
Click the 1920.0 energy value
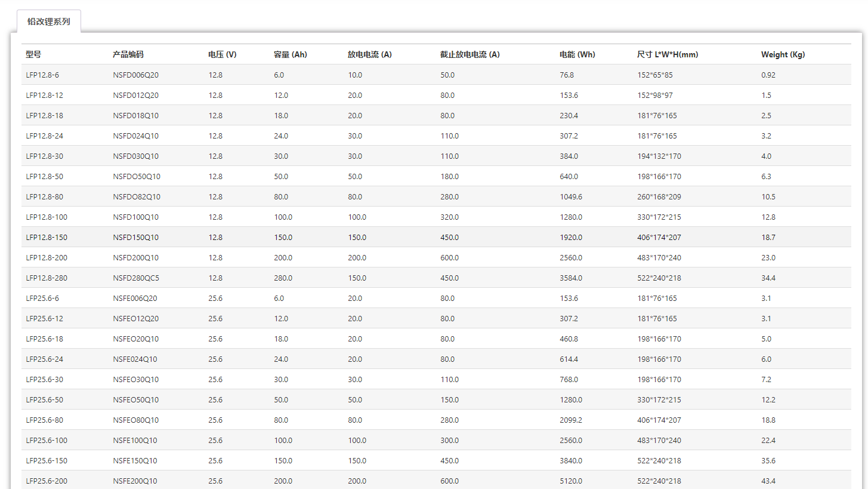(x=571, y=237)
